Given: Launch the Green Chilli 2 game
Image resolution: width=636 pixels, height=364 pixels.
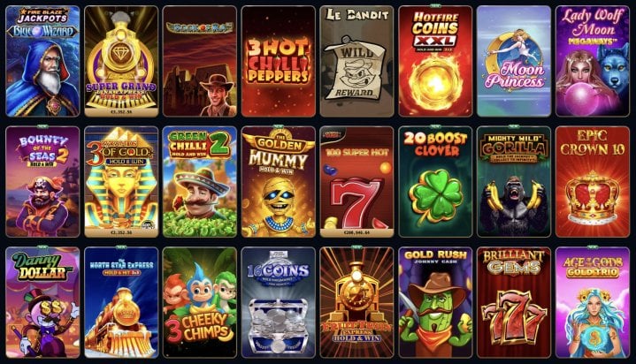Looking at the screenshot, I should (x=200, y=182).
